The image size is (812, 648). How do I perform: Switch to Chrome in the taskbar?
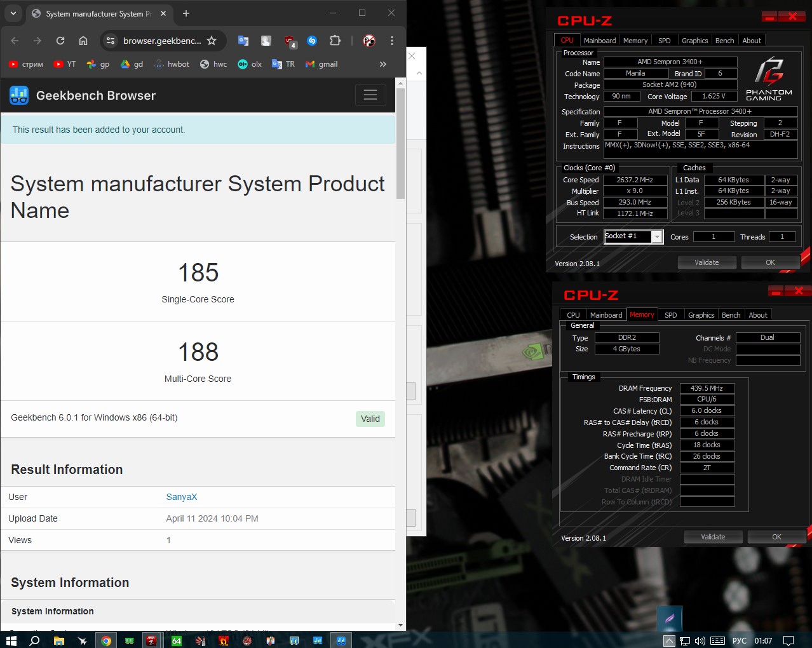tap(106, 640)
